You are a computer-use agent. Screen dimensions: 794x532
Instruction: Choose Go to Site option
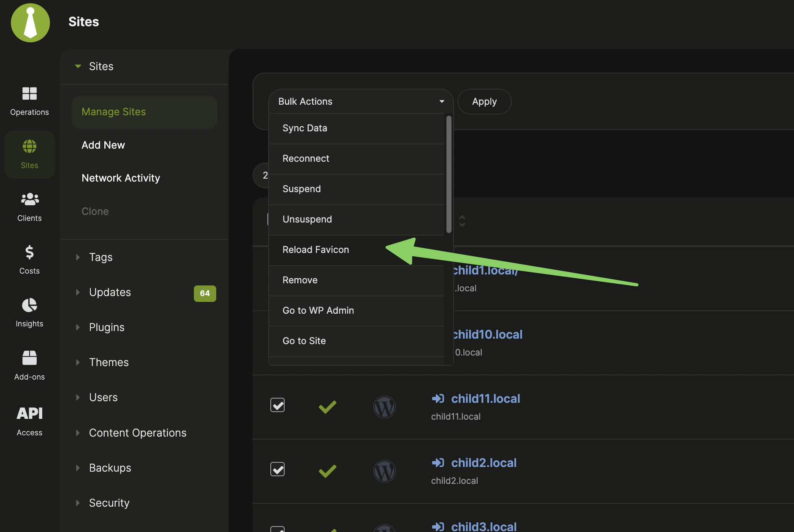(356, 341)
